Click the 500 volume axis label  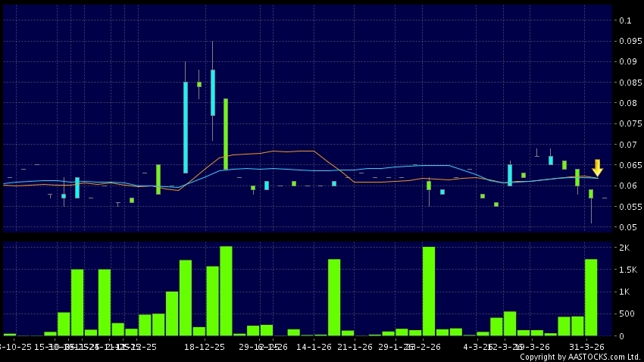625,314
